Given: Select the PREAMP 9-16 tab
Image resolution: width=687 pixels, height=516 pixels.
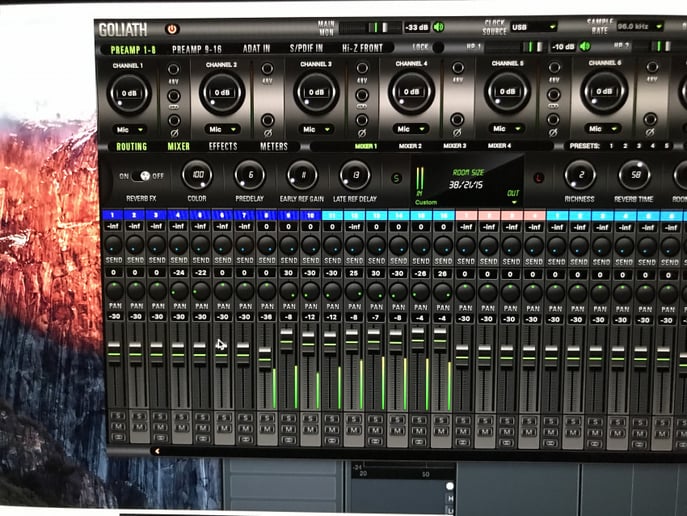Looking at the screenshot, I should [197, 49].
